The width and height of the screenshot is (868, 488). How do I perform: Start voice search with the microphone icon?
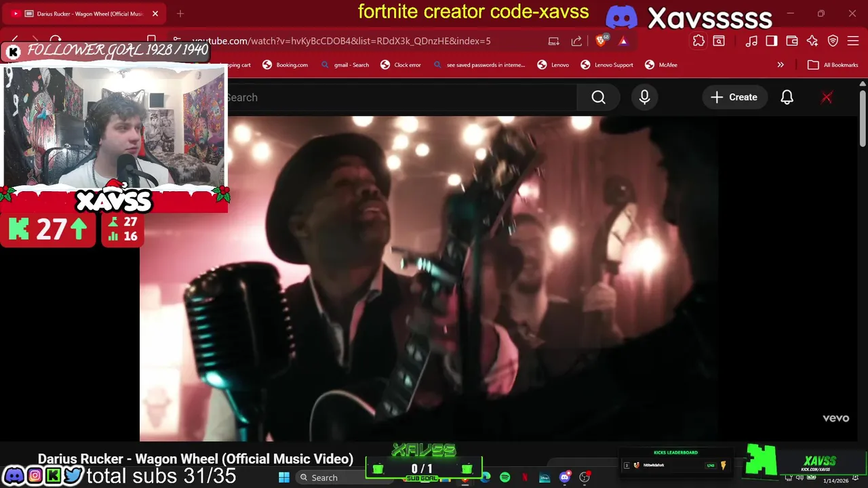click(x=644, y=98)
